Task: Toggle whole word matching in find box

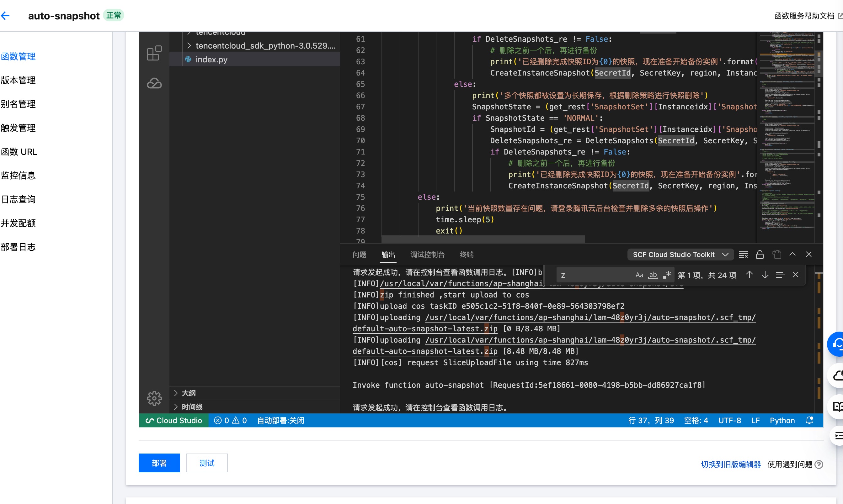Action: click(x=653, y=275)
